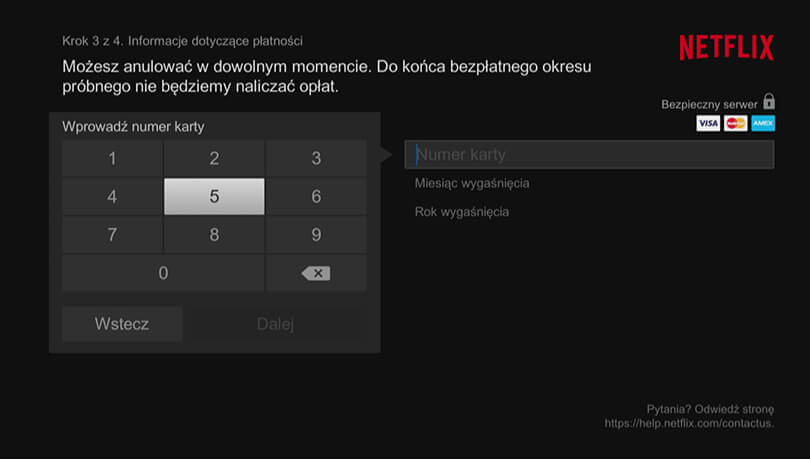Screen dimensions: 810x459
Task: Select digit 9 on number pad
Action: pyautogui.click(x=315, y=235)
